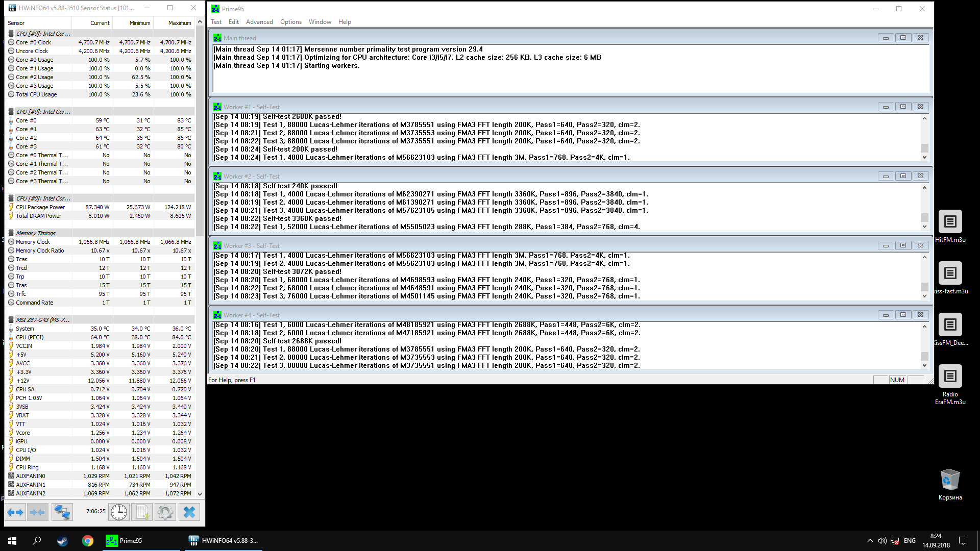This screenshot has width=980, height=551.
Task: Maximize the Worker #3 Self-Test child window
Action: coord(903,245)
